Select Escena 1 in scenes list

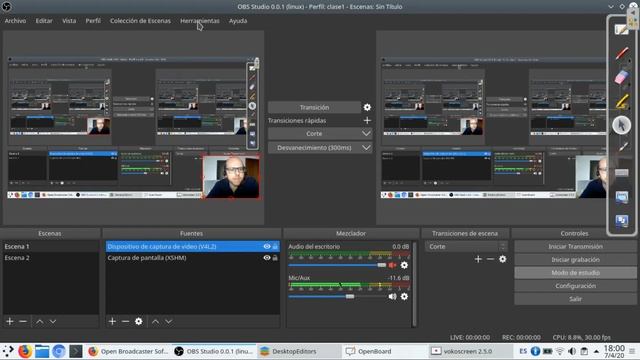51,247
